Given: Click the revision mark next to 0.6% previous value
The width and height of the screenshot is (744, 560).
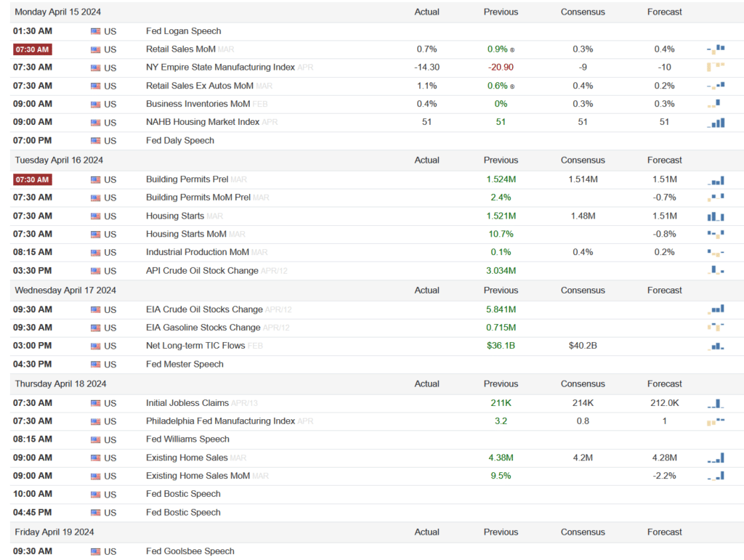Looking at the screenshot, I should [x=512, y=86].
